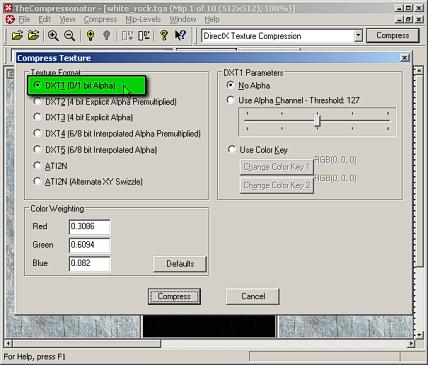Click the gray light bulb toolbar icon
The width and height of the screenshot is (428, 365).
(x=106, y=35)
